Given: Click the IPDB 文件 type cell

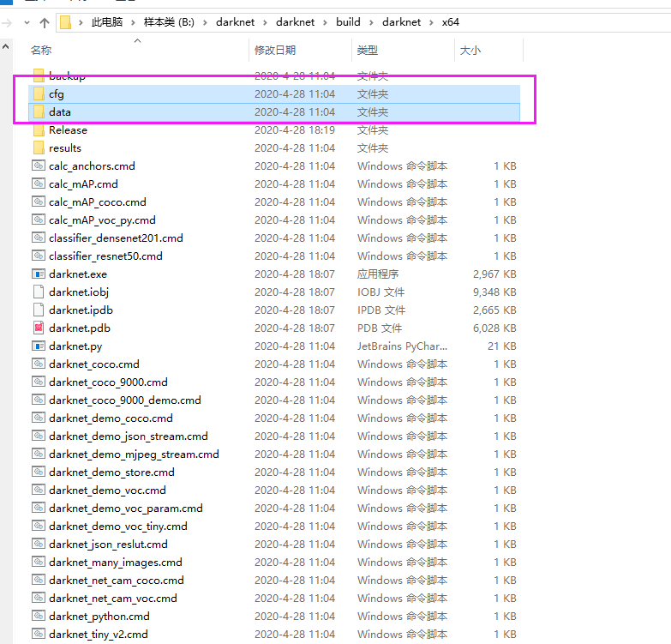Looking at the screenshot, I should coord(381,310).
